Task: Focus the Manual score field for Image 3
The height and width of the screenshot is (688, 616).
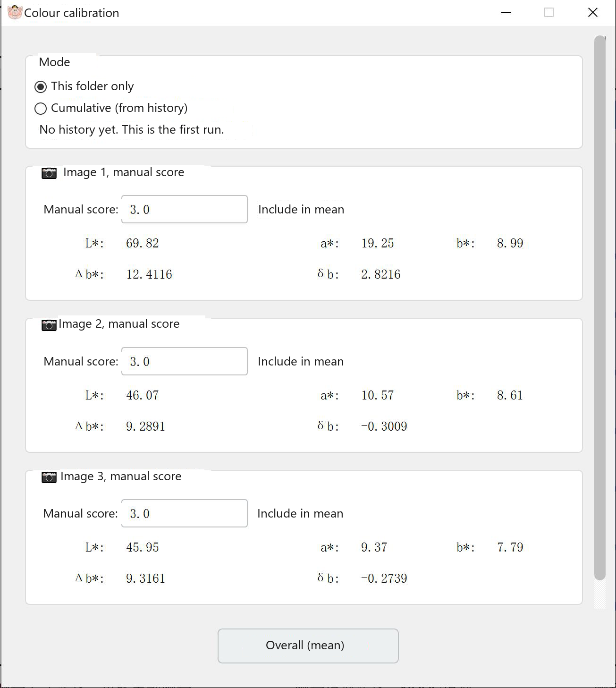Action: [185, 513]
